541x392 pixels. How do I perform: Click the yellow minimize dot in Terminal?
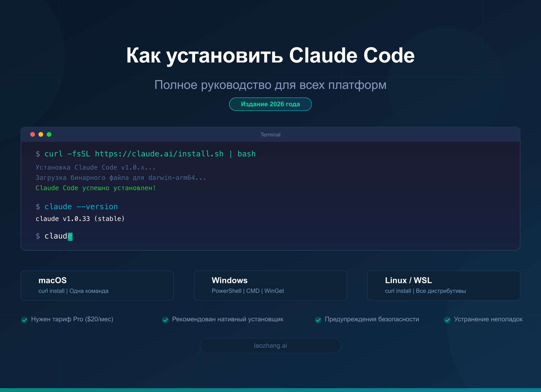(x=41, y=134)
